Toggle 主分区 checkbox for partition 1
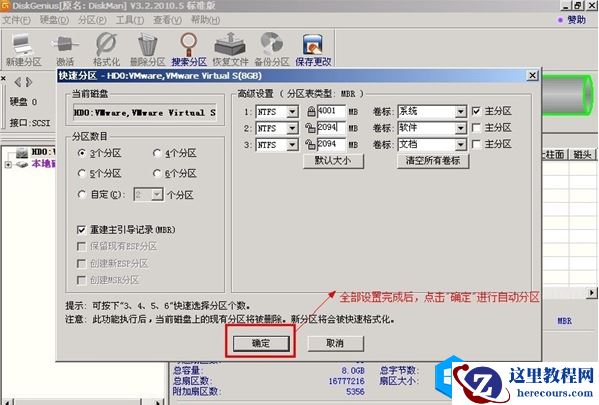Screen dimensions: 599x405 point(476,111)
